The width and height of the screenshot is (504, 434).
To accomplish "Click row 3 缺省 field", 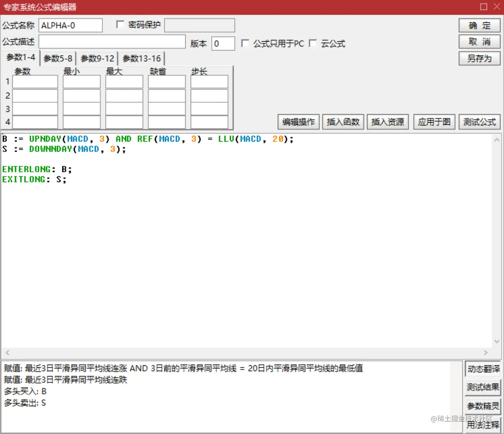I will pyautogui.click(x=167, y=109).
